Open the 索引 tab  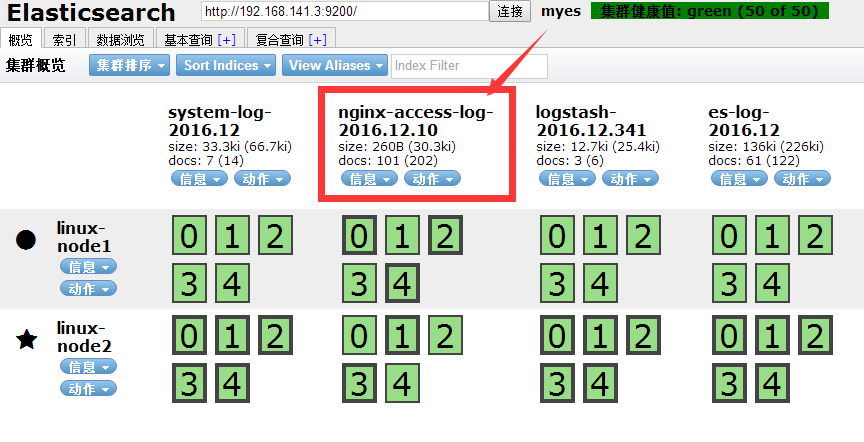(64, 39)
